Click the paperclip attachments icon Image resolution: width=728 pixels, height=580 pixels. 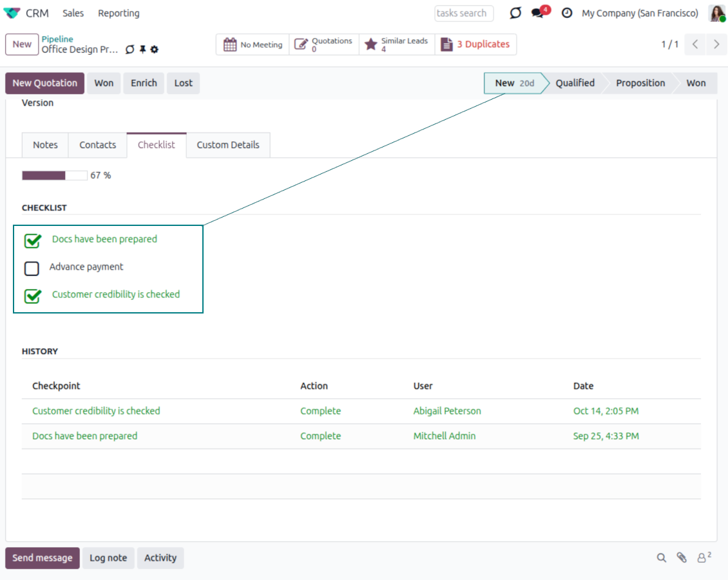[682, 558]
